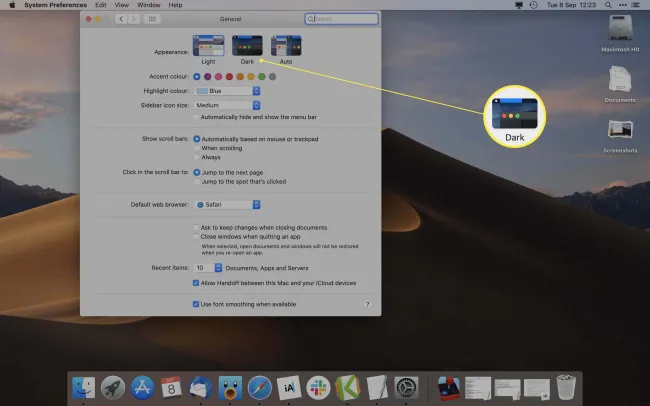
Task: Open the Edit menu
Action: (x=100, y=5)
